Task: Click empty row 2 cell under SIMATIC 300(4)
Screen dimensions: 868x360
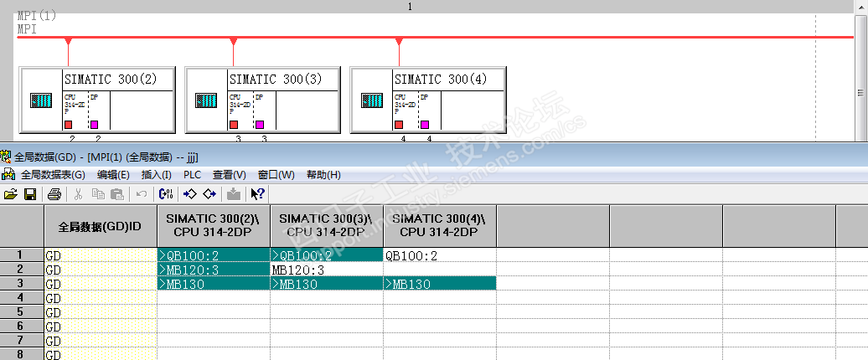Action: click(440, 270)
